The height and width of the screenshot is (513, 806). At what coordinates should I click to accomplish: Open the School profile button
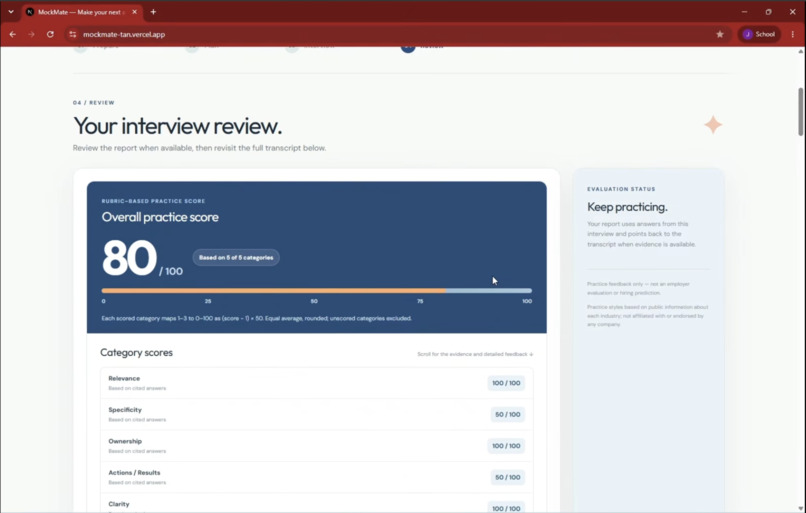[x=759, y=34]
